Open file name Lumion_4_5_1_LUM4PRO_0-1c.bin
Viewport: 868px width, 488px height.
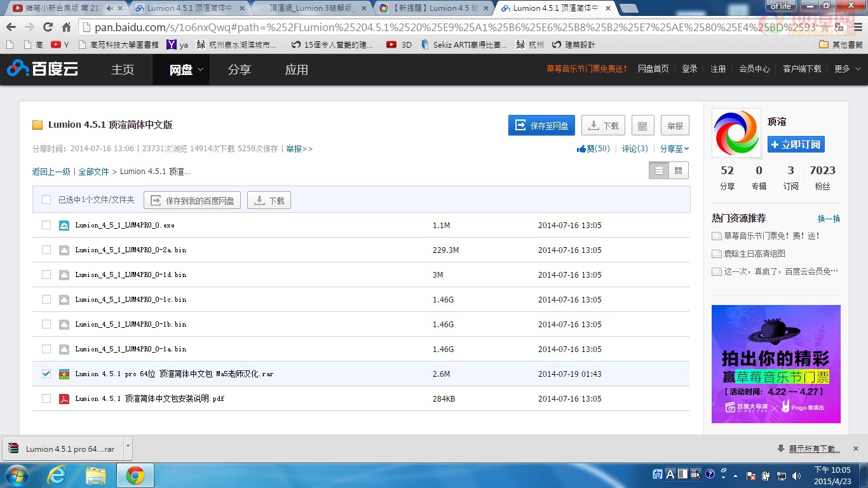(130, 299)
